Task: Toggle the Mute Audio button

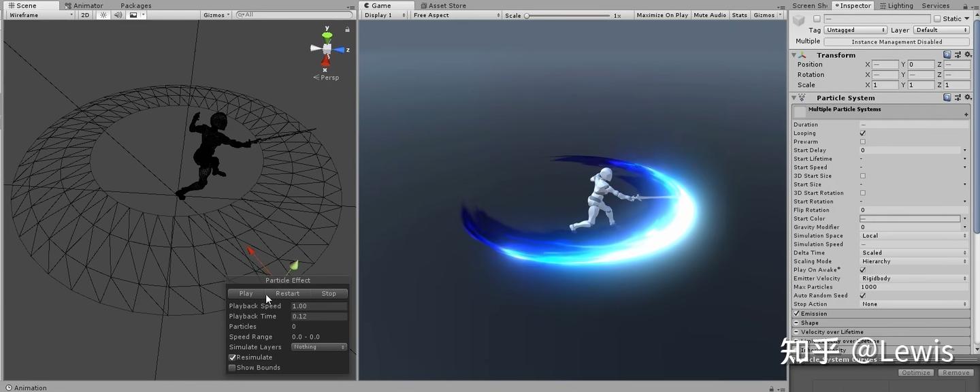Action: [710, 15]
